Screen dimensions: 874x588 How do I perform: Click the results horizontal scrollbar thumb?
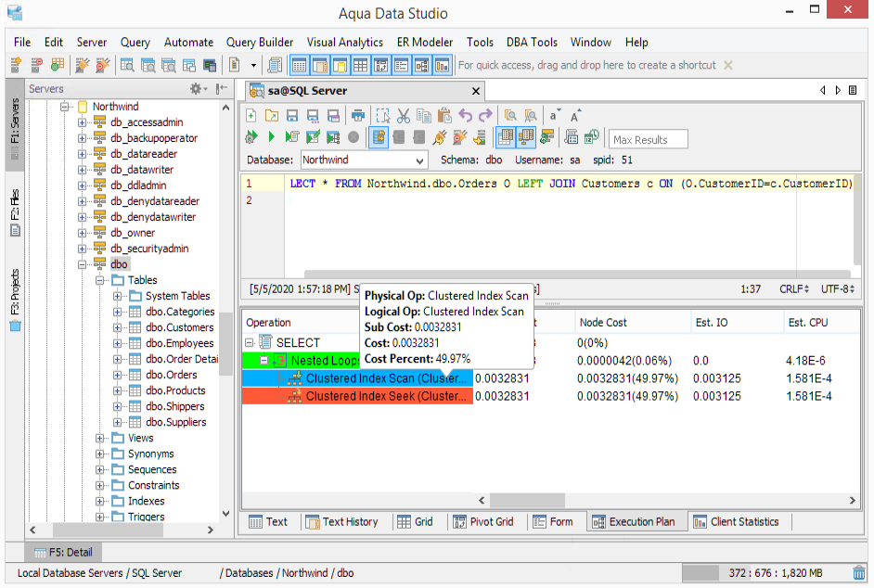(x=526, y=501)
